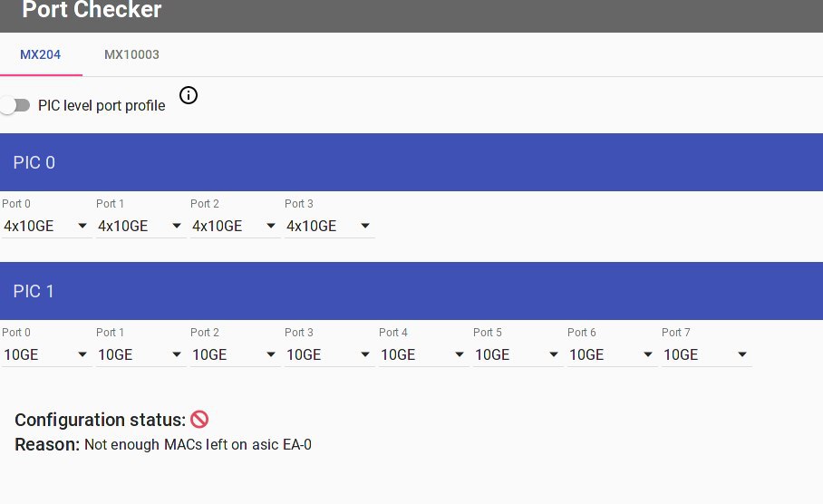
Task: Change PIC 1 Port 6 speed dropdown
Action: pyautogui.click(x=612, y=354)
